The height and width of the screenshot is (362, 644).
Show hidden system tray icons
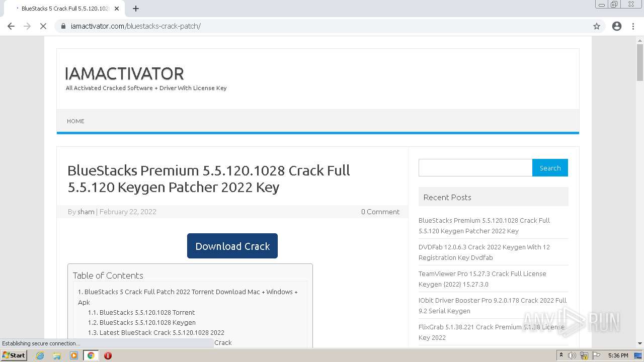click(561, 355)
